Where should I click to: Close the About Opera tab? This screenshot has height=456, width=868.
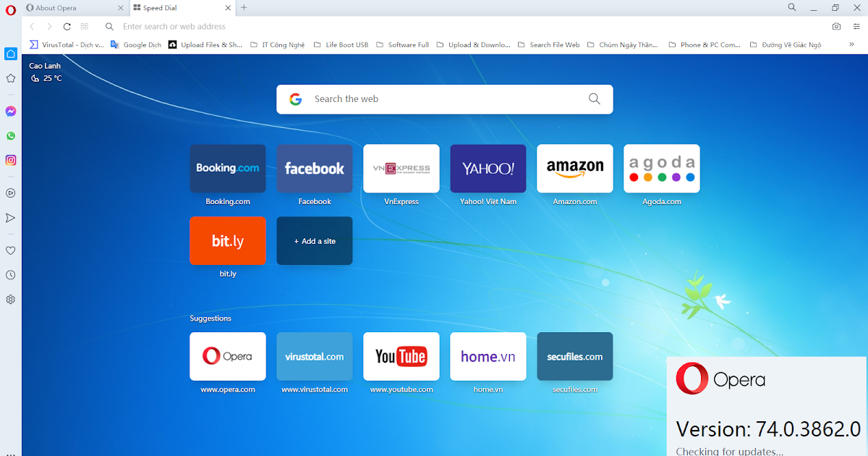tap(121, 8)
